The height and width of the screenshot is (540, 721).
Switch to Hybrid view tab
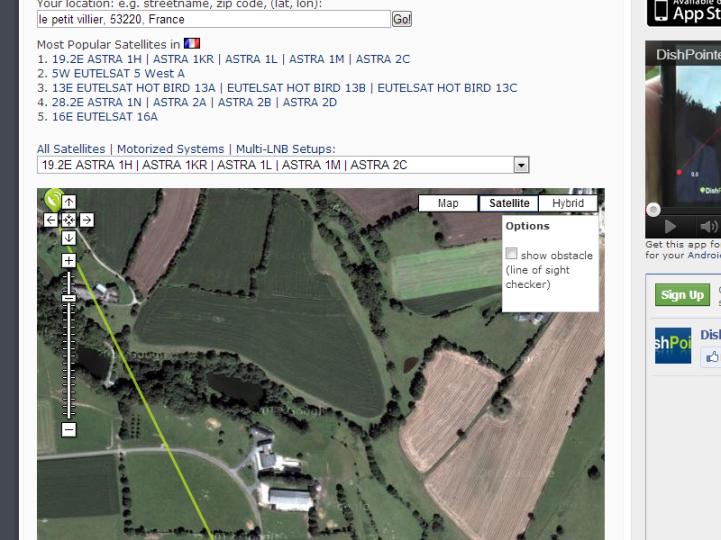coord(568,203)
